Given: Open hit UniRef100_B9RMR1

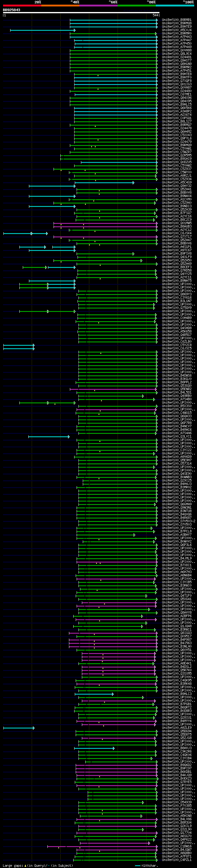Looking at the screenshot, I should pos(176,20).
